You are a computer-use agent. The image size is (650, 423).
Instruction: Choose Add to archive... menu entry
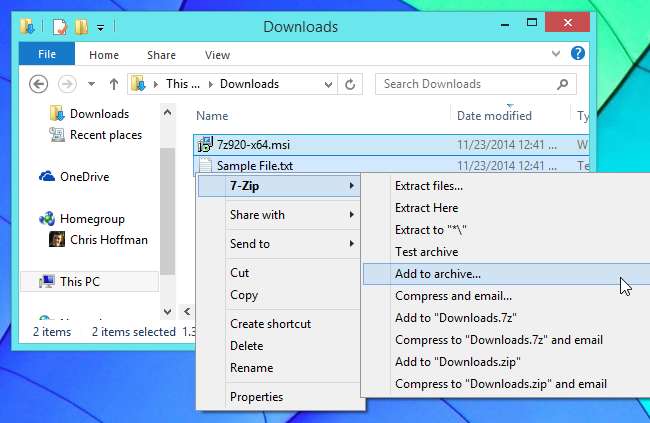(x=438, y=273)
